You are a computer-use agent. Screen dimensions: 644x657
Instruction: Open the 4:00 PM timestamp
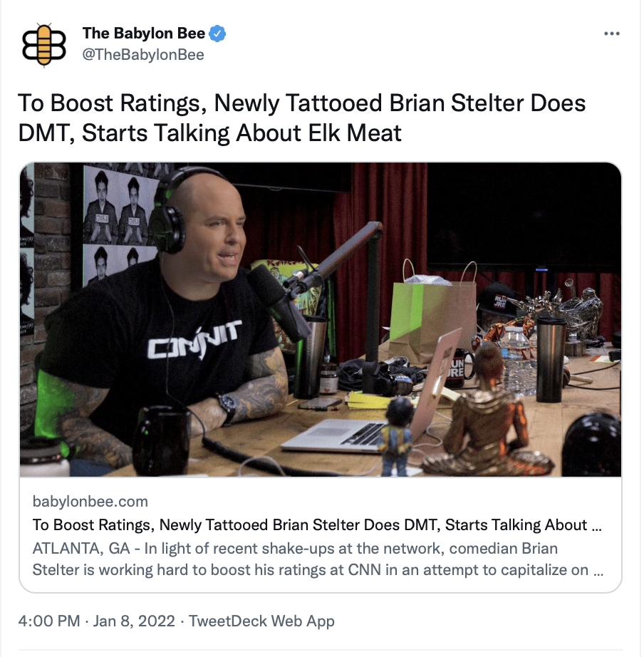point(49,621)
